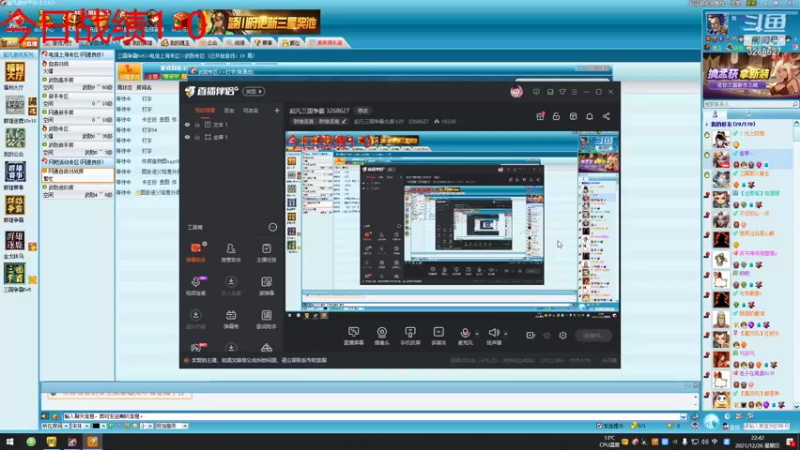
Task: Toggle visibility of 文本 1 source
Action: tap(187, 124)
